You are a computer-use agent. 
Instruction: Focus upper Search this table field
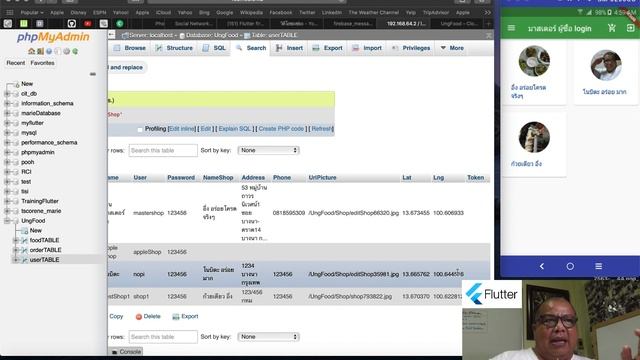163,151
